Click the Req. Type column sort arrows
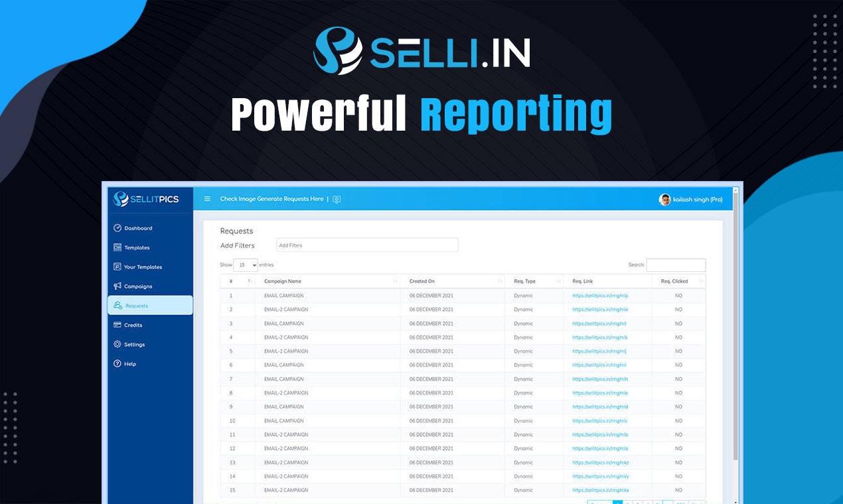 coord(558,281)
